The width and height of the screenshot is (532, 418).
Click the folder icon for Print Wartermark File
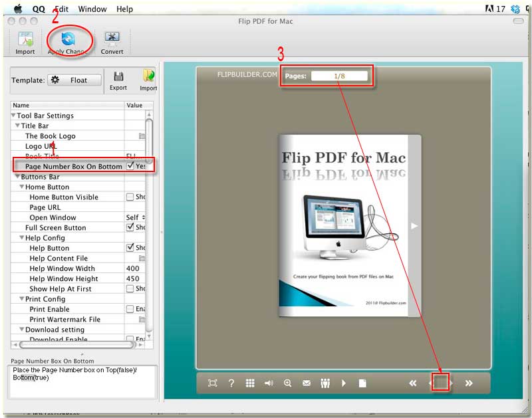[x=142, y=320]
